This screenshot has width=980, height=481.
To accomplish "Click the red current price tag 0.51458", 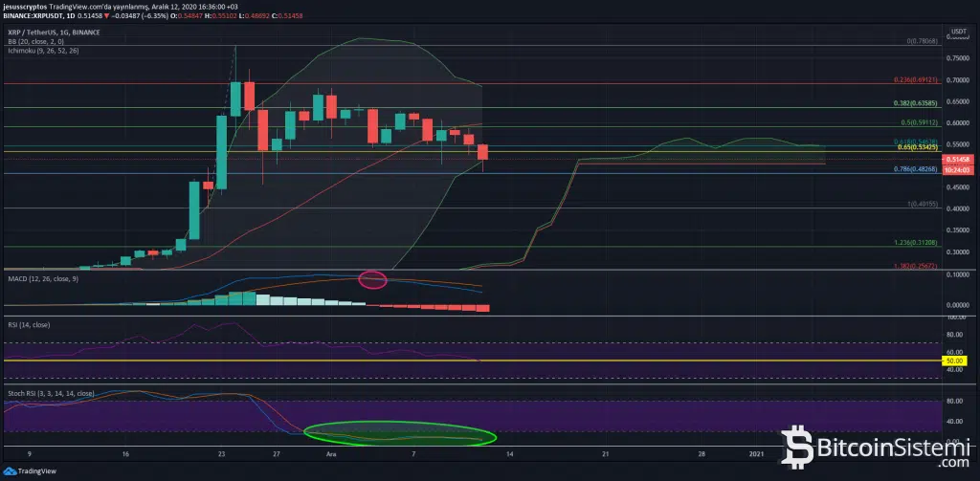I will 957,158.
